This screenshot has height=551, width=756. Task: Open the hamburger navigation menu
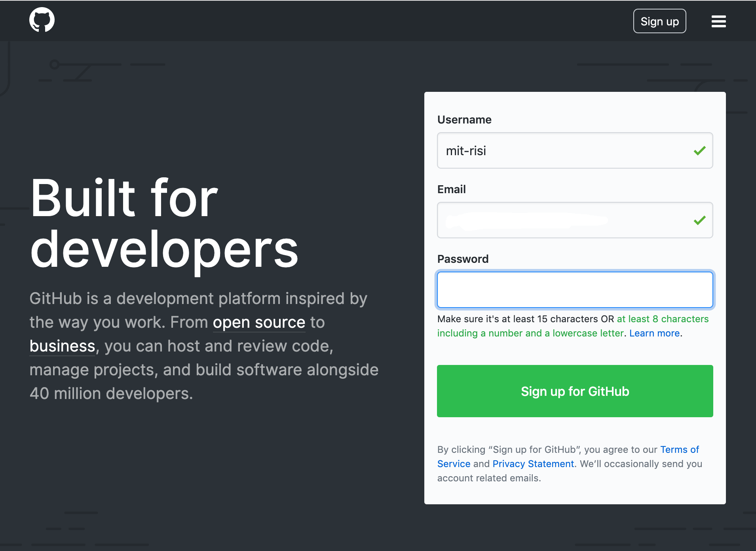point(718,21)
